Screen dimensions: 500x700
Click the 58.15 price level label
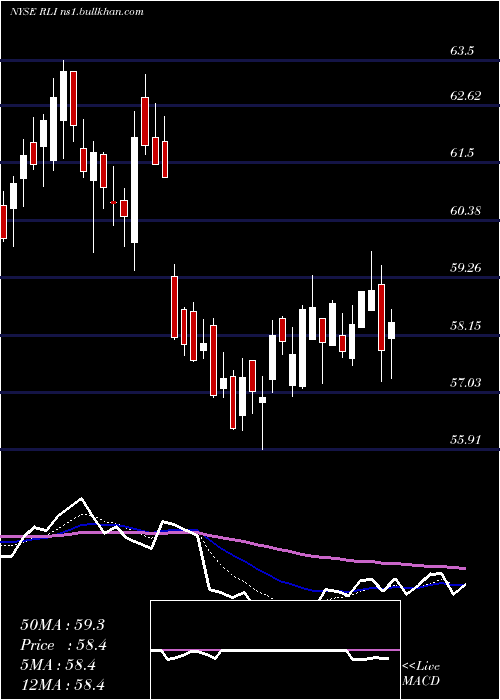coord(466,325)
